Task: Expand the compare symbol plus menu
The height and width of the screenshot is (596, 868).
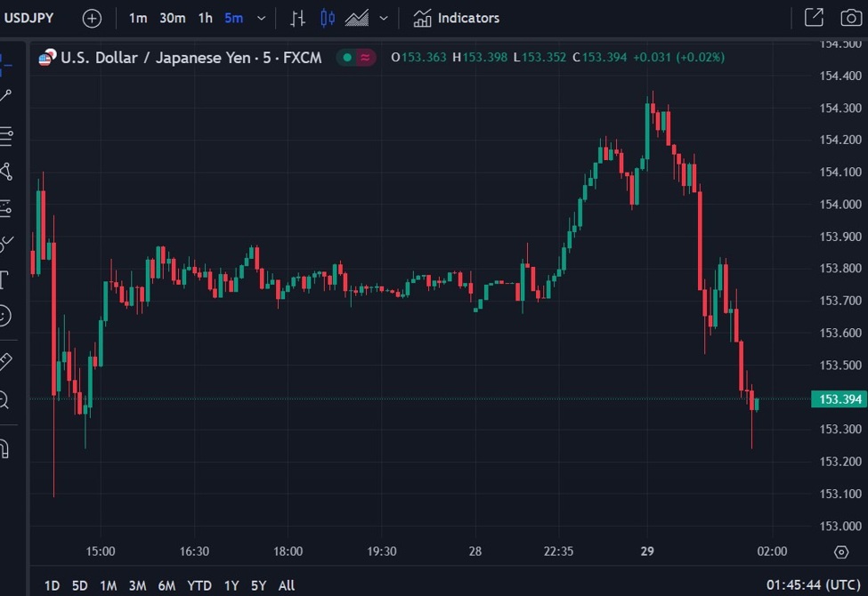Action: (x=92, y=17)
